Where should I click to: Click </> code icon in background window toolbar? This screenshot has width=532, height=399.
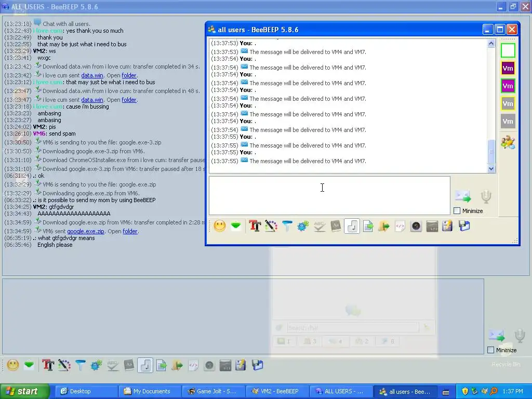tap(193, 365)
